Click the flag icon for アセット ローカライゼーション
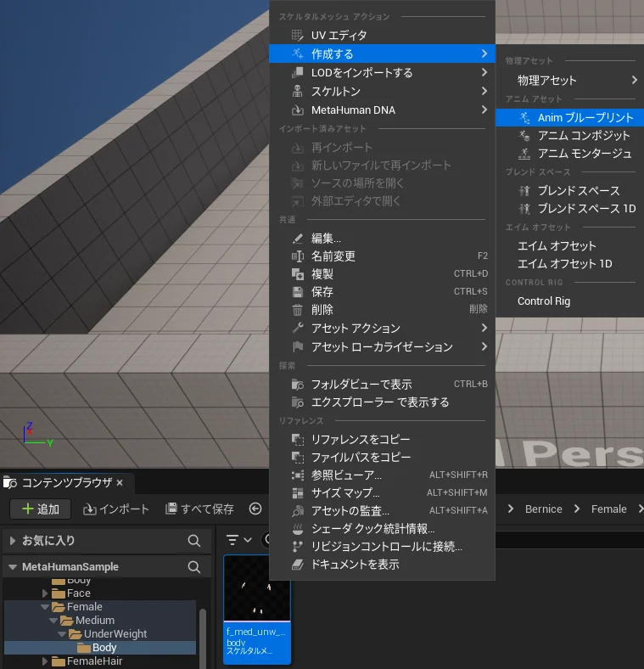 coord(297,347)
